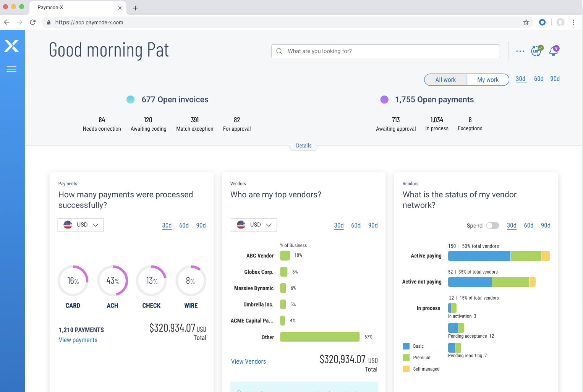Click the search magnifier icon
Screen dimensions: 583x392
click(279, 51)
